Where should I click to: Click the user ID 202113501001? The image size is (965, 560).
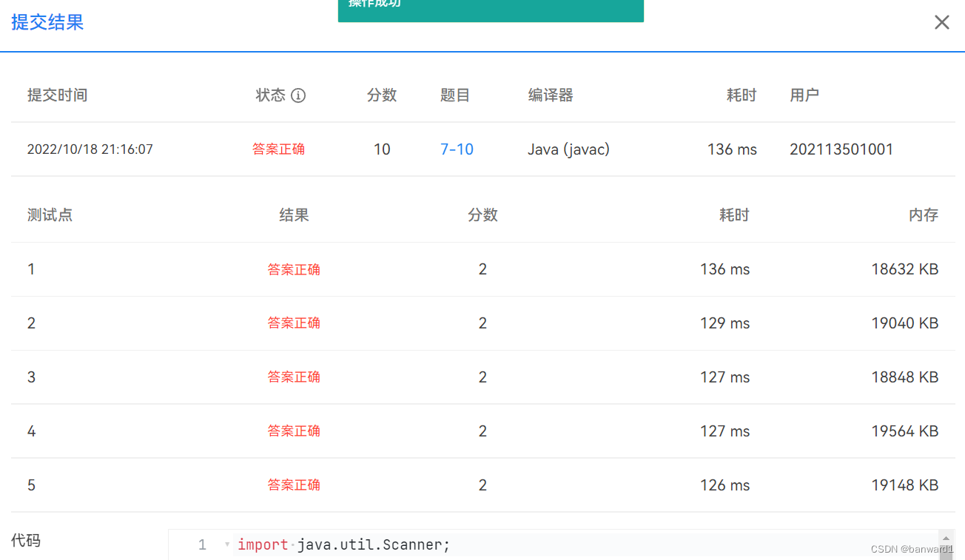[841, 149]
